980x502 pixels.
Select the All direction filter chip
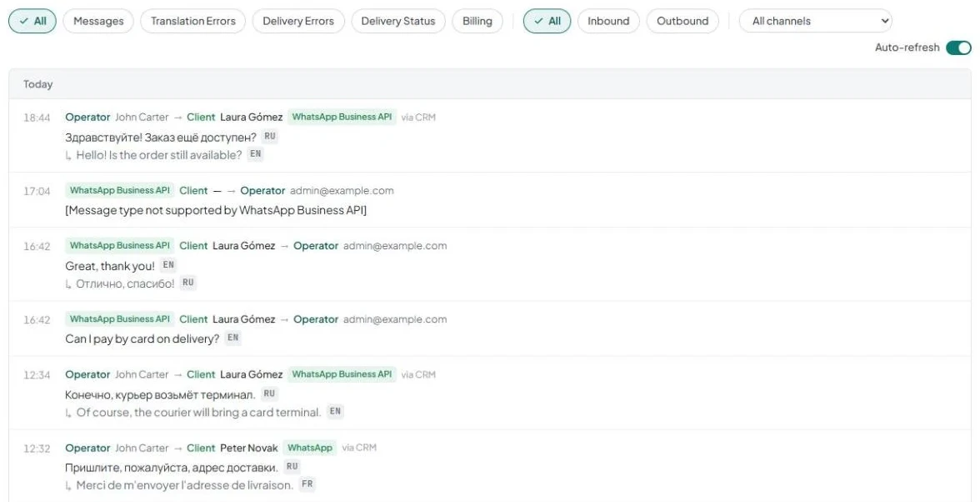(547, 21)
